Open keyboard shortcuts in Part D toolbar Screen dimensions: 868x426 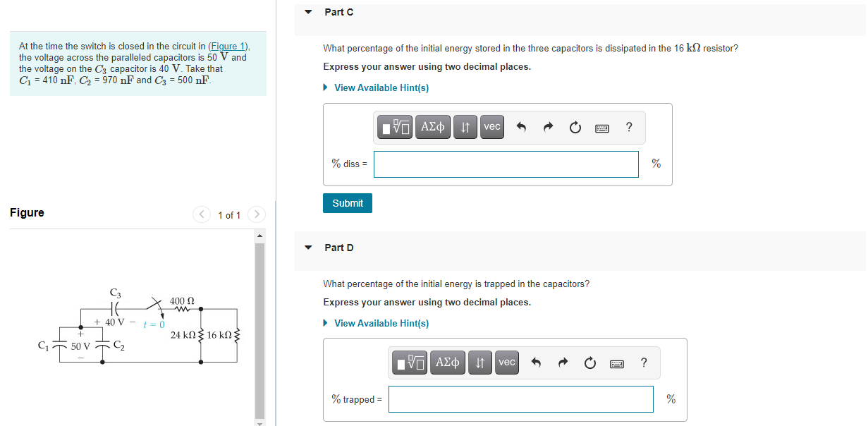point(617,363)
